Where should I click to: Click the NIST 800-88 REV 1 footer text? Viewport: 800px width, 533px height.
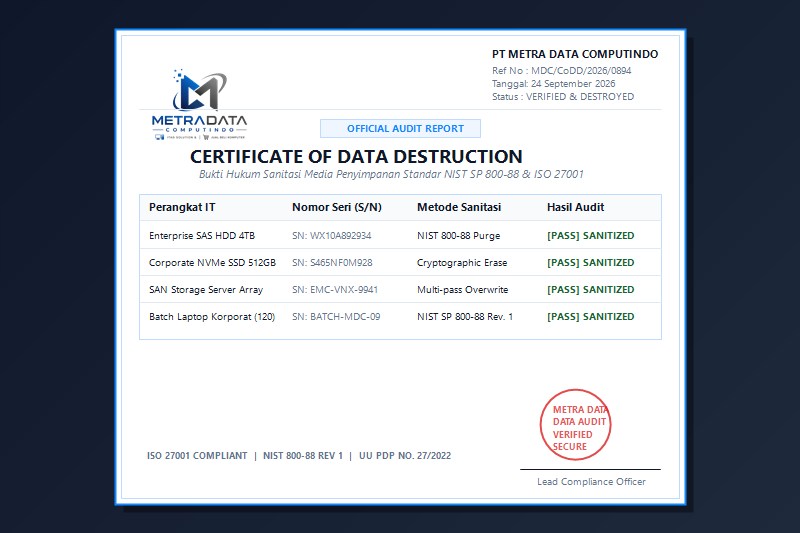pos(303,455)
